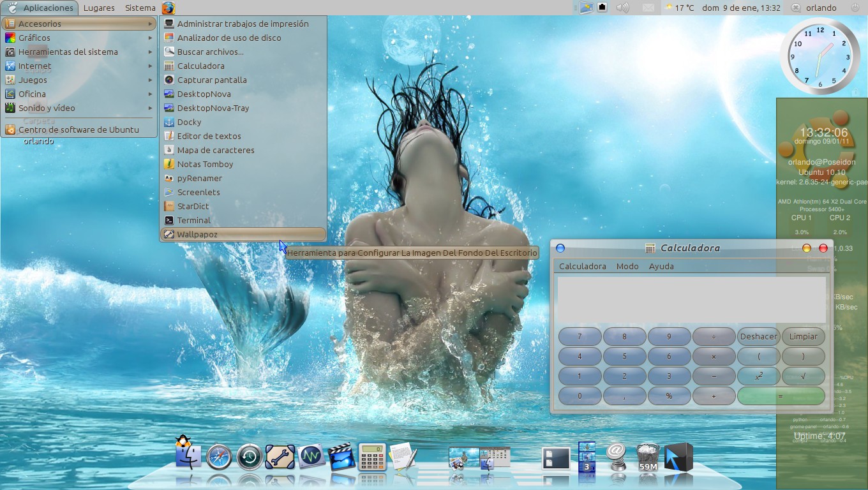This screenshot has height=490, width=868.
Task: Expand the Herramientas del sistema submenu
Action: (79, 52)
